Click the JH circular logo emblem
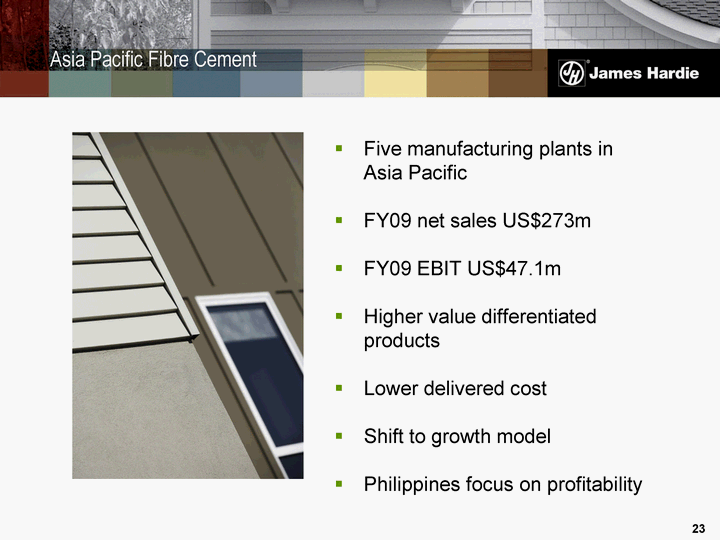 pyautogui.click(x=571, y=73)
